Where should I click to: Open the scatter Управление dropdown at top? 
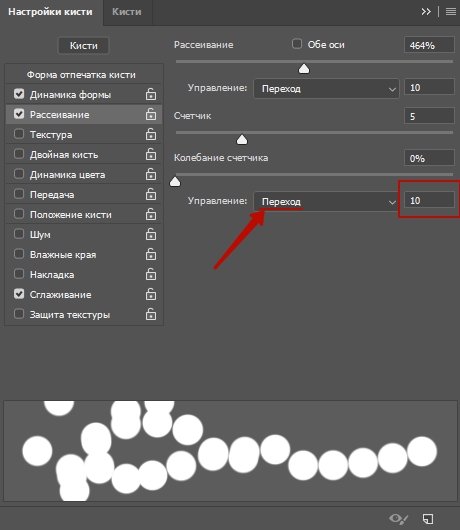click(x=326, y=89)
